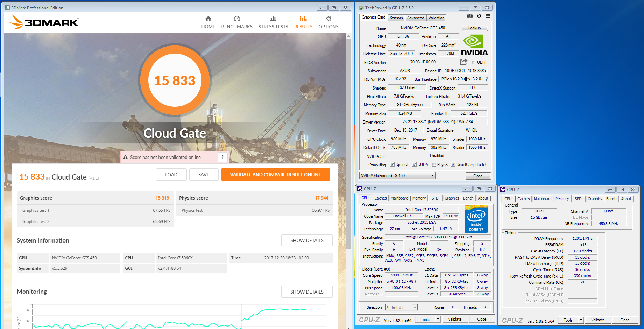The height and width of the screenshot is (329, 644).
Task: Open the Results tab icon
Action: coord(303,19)
